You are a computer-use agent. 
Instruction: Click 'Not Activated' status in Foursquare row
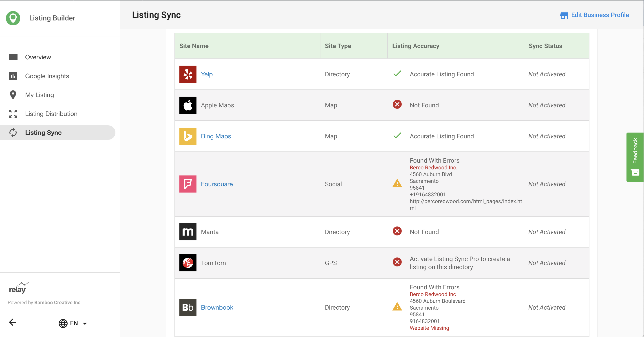(547, 184)
